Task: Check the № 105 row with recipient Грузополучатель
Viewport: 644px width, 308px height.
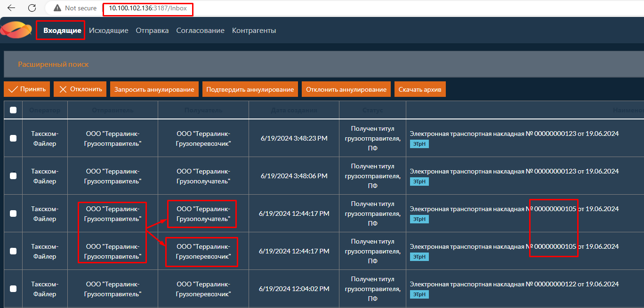Action: (x=13, y=213)
